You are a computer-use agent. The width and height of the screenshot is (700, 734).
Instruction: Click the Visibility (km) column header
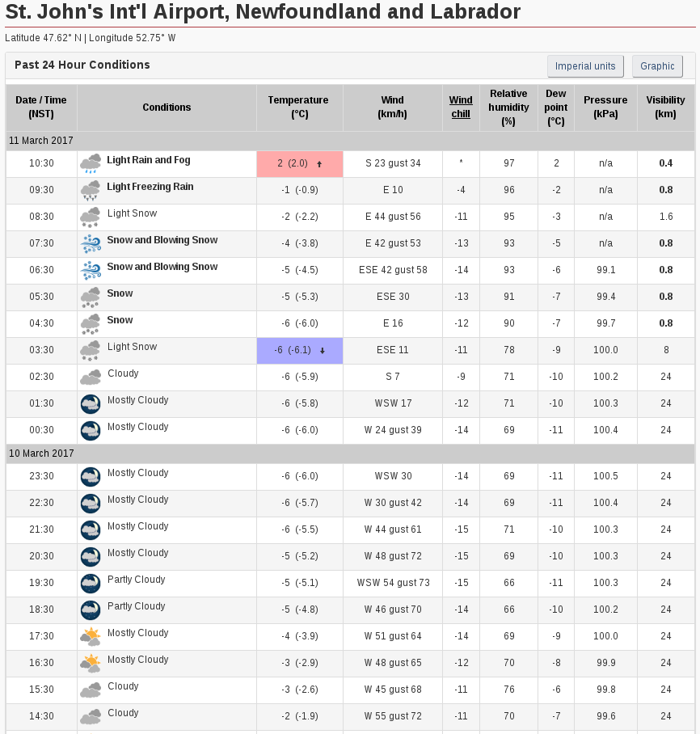tap(665, 108)
